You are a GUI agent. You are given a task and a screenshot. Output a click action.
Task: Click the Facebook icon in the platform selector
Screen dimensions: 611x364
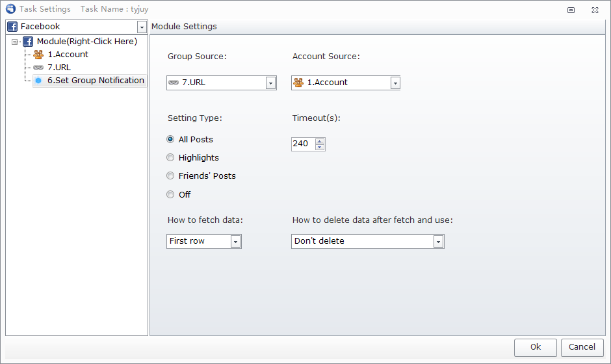[12, 27]
